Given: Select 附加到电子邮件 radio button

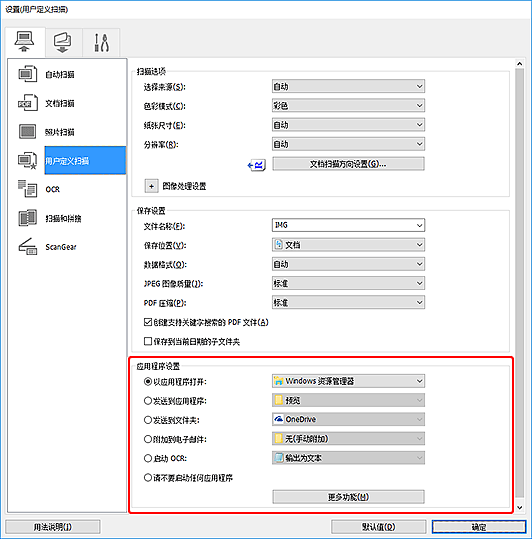Looking at the screenshot, I should pyautogui.click(x=148, y=439).
